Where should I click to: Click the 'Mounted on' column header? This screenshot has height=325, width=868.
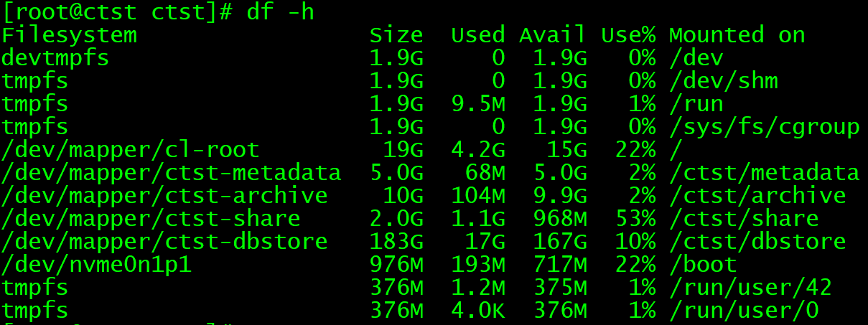tap(737, 35)
